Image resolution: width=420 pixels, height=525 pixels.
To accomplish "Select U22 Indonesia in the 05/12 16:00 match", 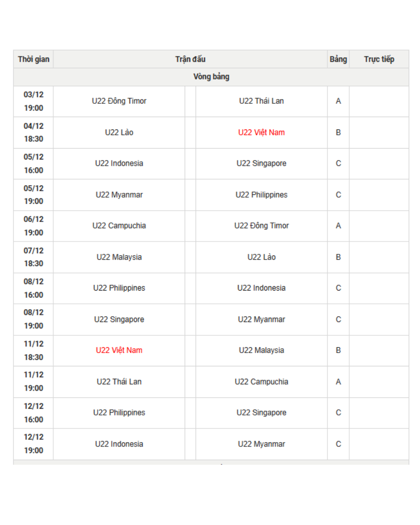I will pyautogui.click(x=119, y=163).
